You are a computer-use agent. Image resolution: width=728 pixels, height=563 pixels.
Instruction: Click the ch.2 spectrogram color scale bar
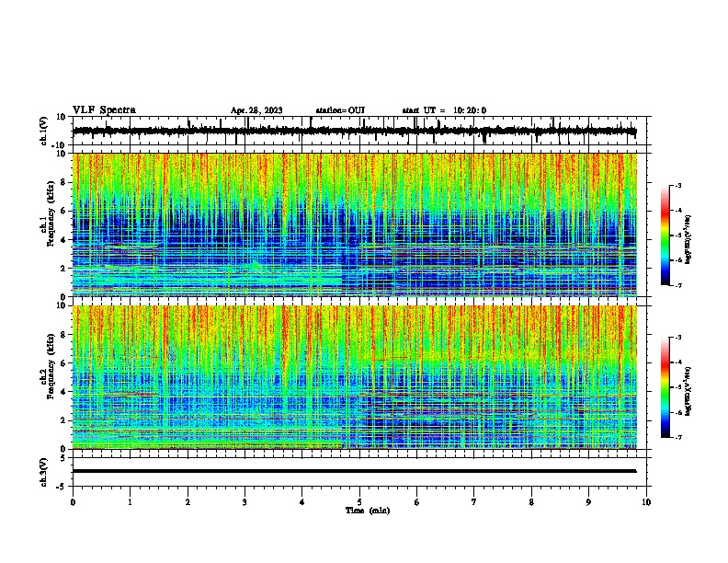665,387
